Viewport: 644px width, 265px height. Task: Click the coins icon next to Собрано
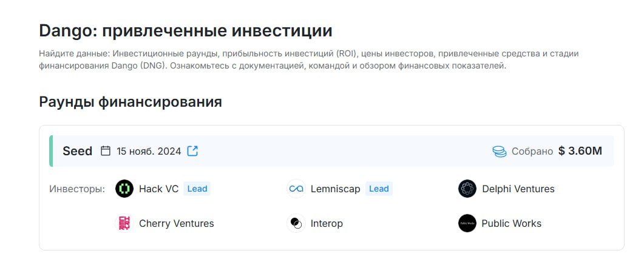(x=500, y=152)
